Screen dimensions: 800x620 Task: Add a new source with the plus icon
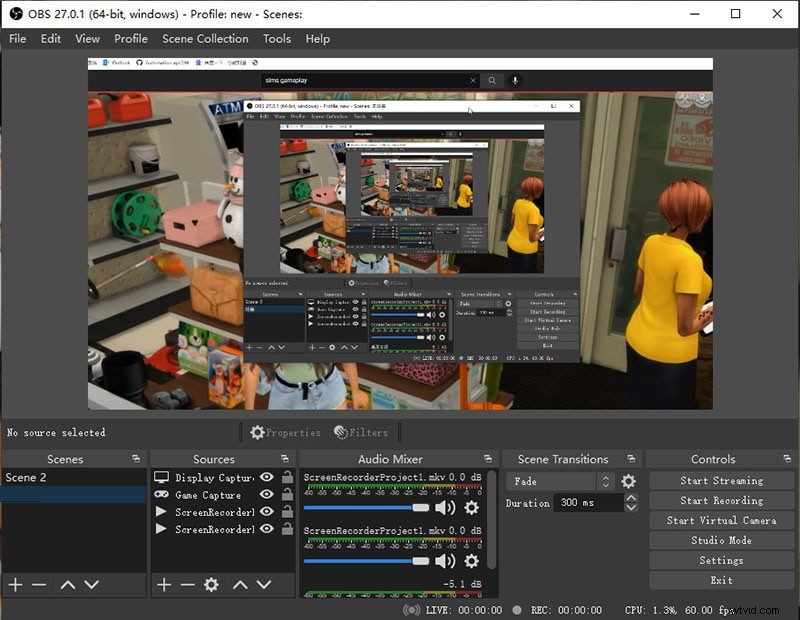tap(163, 585)
